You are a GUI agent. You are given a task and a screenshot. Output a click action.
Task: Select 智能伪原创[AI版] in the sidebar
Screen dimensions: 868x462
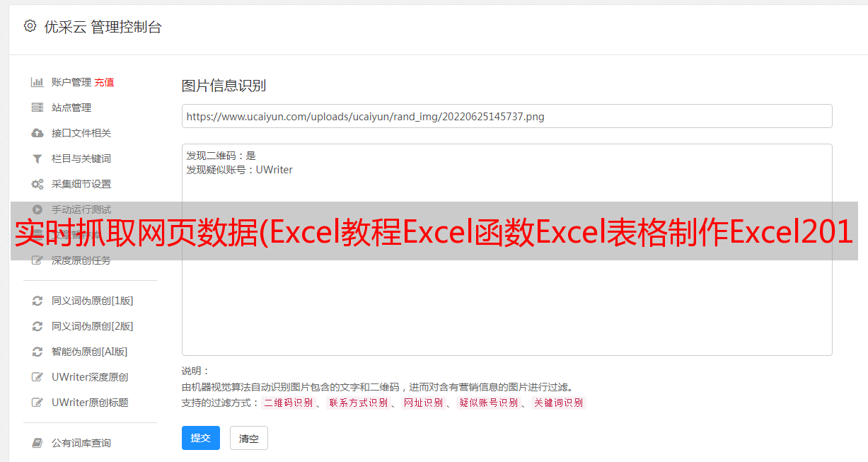90,352
